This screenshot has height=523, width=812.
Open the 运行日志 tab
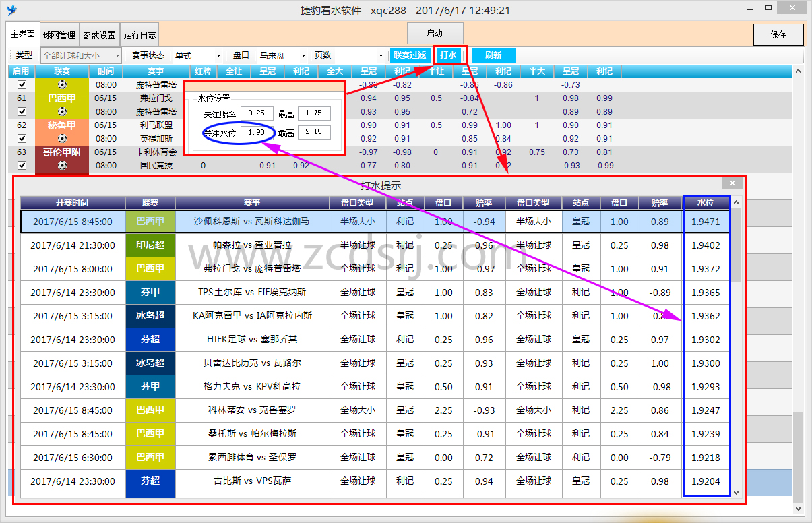click(139, 35)
